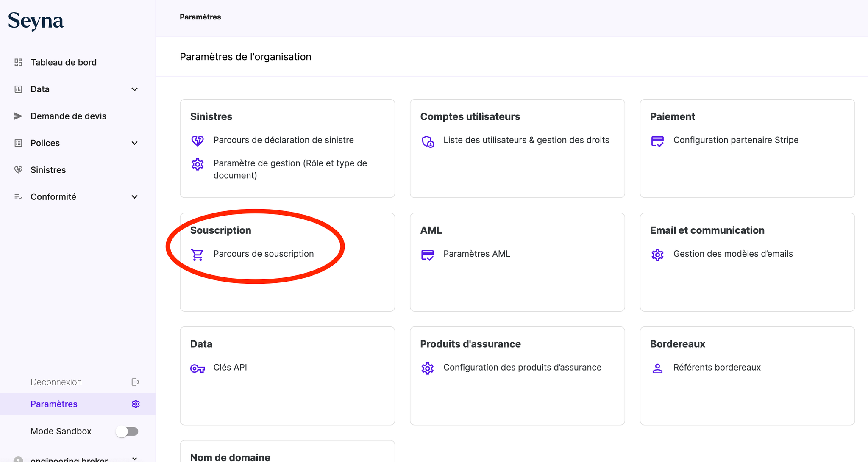Open Liste des utilisateurs & gestion des droits
Screen dimensions: 868x462
tap(526, 140)
